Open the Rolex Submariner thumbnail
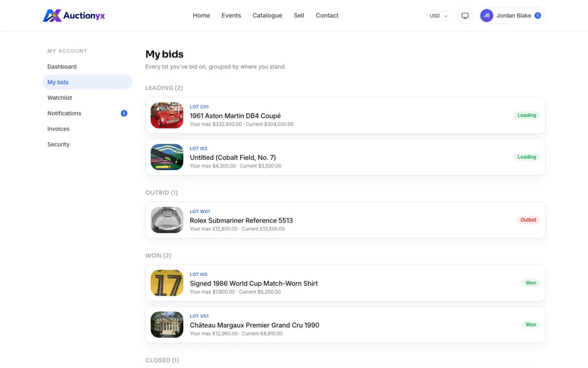The image size is (588, 368). coord(167,220)
